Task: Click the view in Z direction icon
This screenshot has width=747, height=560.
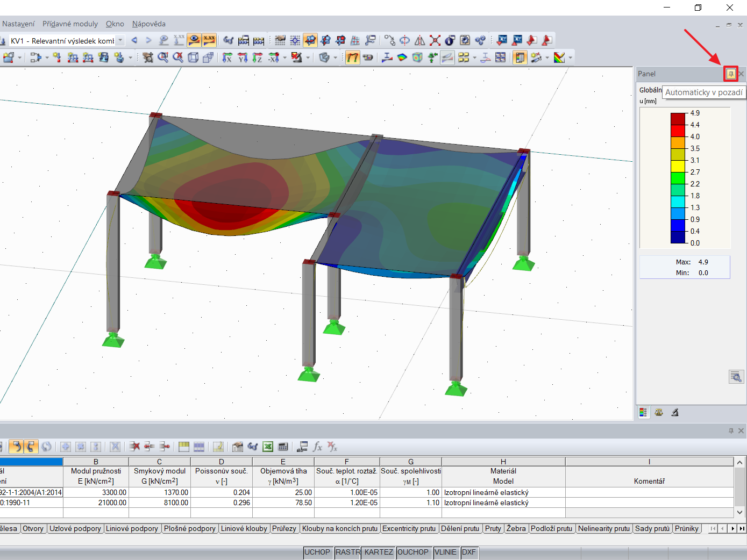Action: point(257,58)
